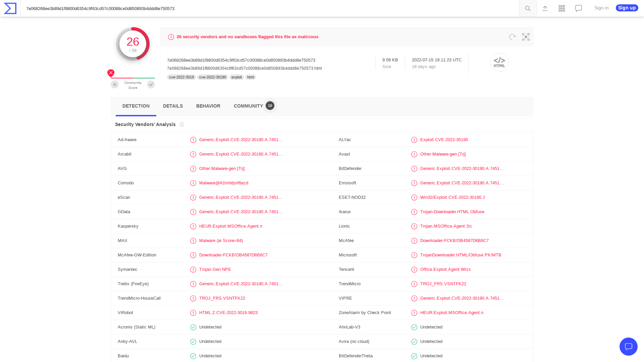This screenshot has width=644, height=362.
Task: Click alert icon in Kaspersky row
Action: point(193,226)
